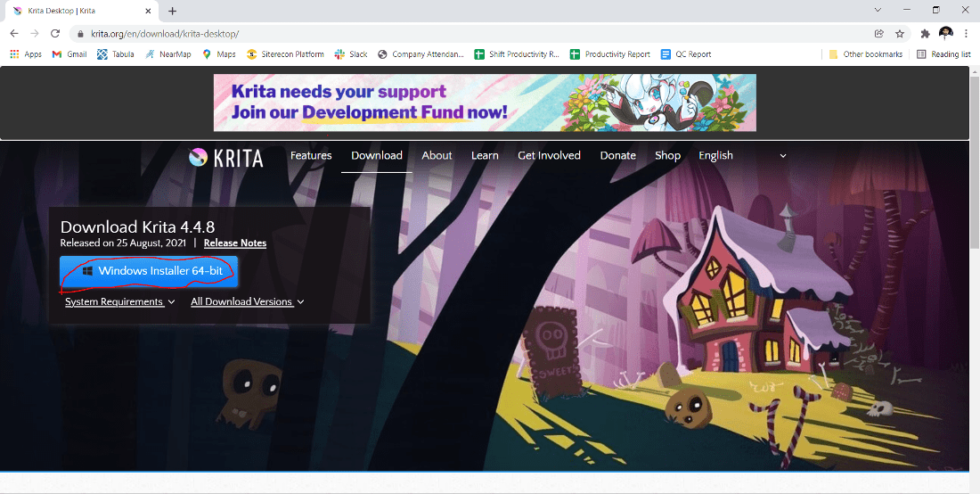Close the Krita Desktop tab
This screenshot has width=980, height=494.
(148, 11)
